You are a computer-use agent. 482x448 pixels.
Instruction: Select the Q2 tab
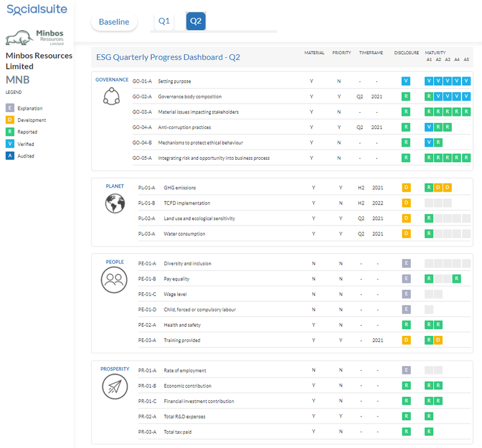coord(196,21)
